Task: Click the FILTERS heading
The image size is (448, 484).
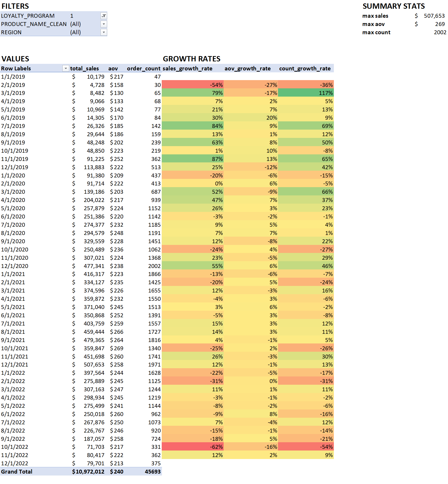Action: (x=15, y=6)
